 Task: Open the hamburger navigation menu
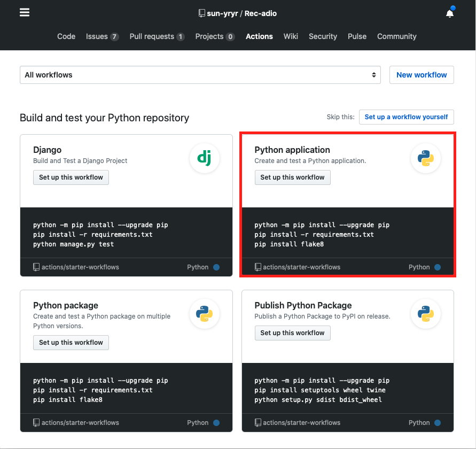25,13
